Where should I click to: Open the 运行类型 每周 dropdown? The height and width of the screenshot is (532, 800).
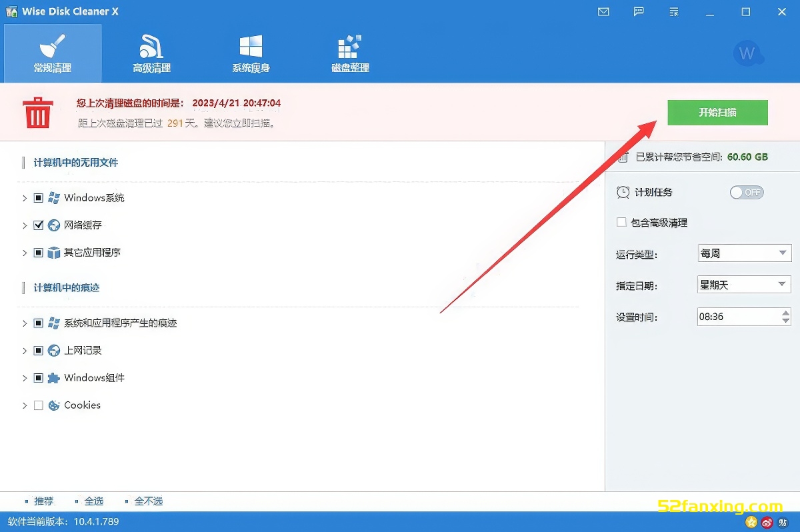click(744, 253)
